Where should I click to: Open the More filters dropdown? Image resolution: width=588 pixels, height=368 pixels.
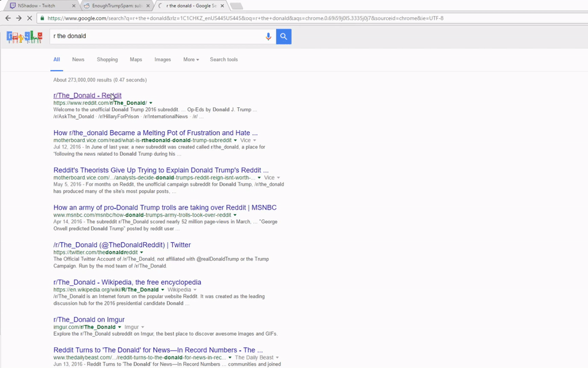pos(191,59)
